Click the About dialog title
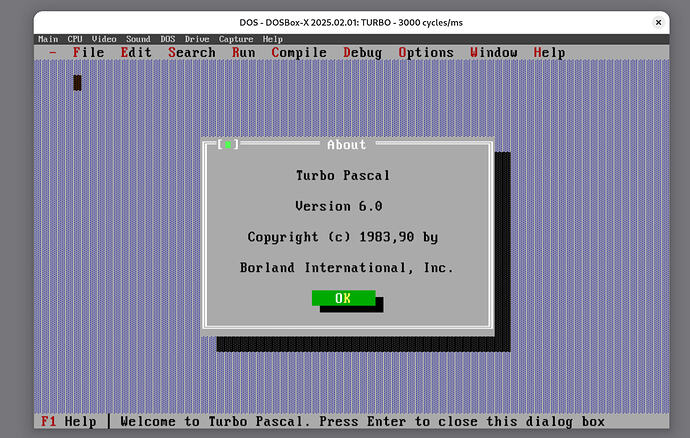The height and width of the screenshot is (438, 690). tap(346, 144)
